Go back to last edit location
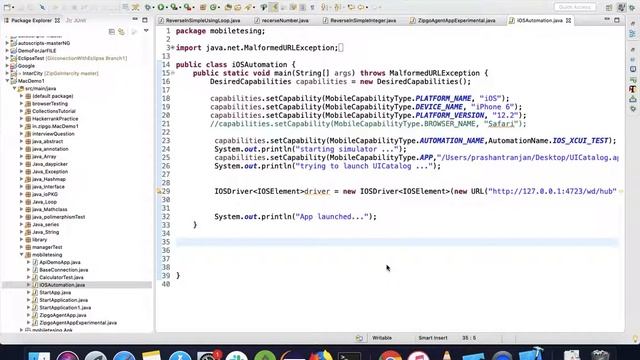 pos(351,7)
